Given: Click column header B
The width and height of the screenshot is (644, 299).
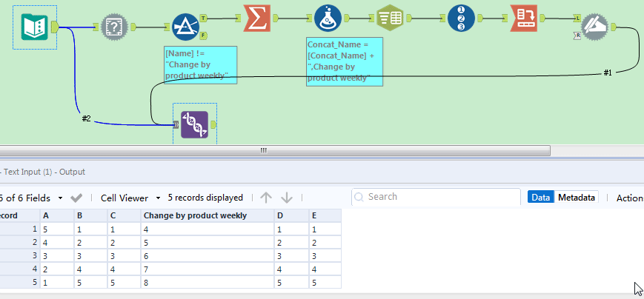Looking at the screenshot, I should (90, 215).
